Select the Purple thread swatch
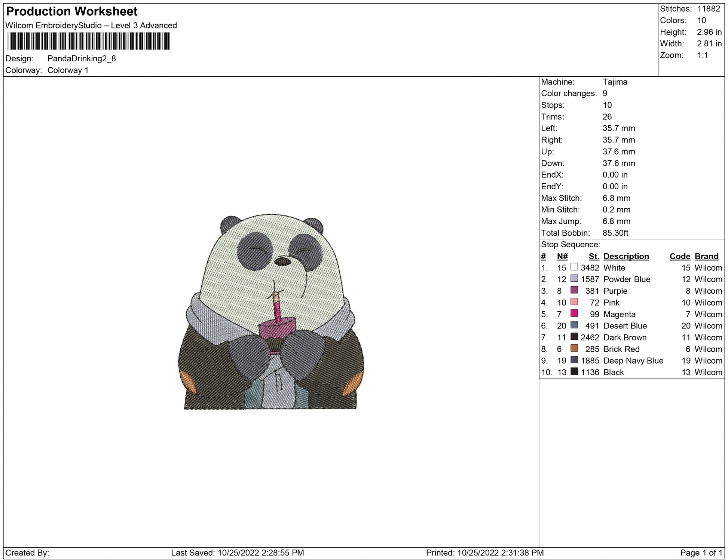728x560 pixels. 574,290
